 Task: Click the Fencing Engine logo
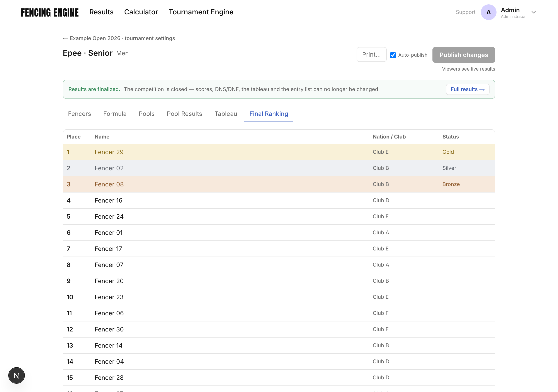(50, 12)
